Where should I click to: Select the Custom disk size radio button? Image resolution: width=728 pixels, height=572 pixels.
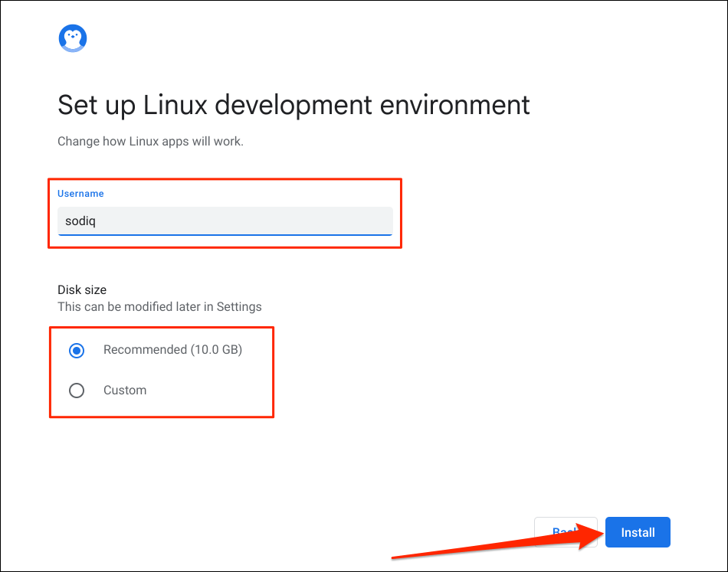77,391
